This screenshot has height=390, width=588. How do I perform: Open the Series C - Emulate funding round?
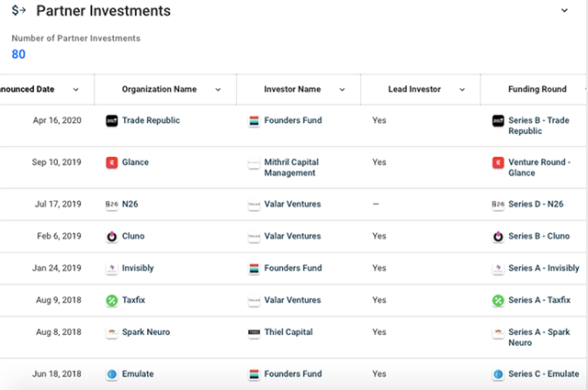(544, 373)
